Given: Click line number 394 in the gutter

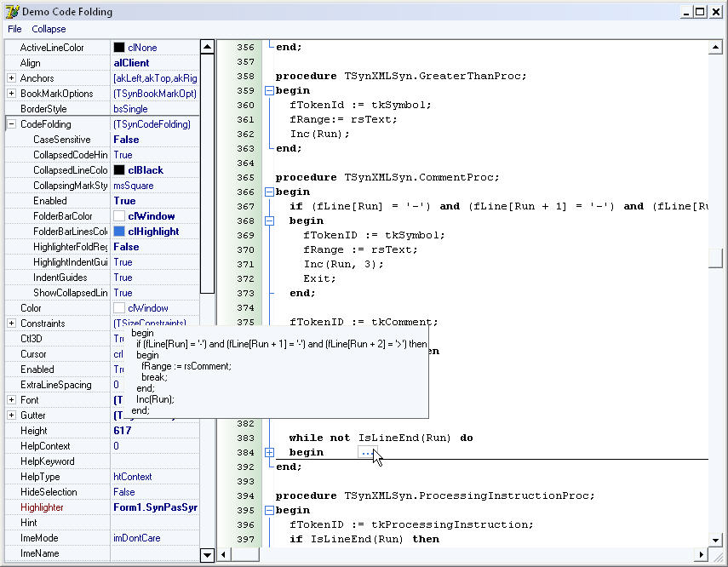Looking at the screenshot, I should click(245, 496).
